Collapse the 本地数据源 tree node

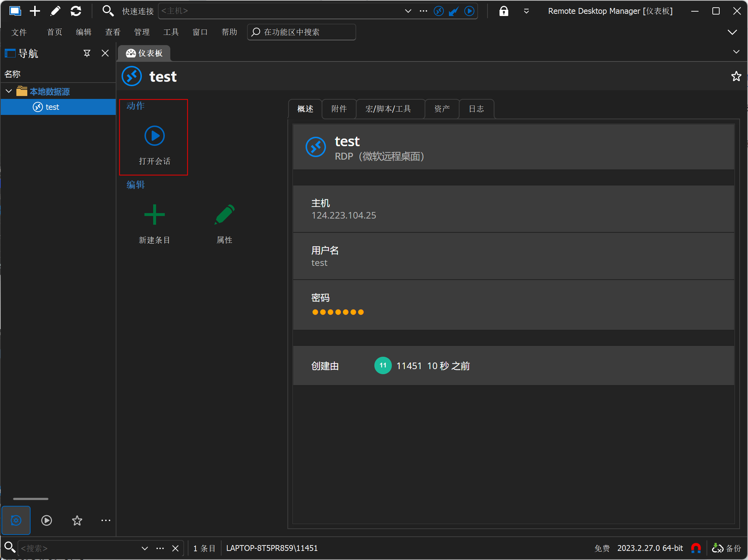point(9,91)
